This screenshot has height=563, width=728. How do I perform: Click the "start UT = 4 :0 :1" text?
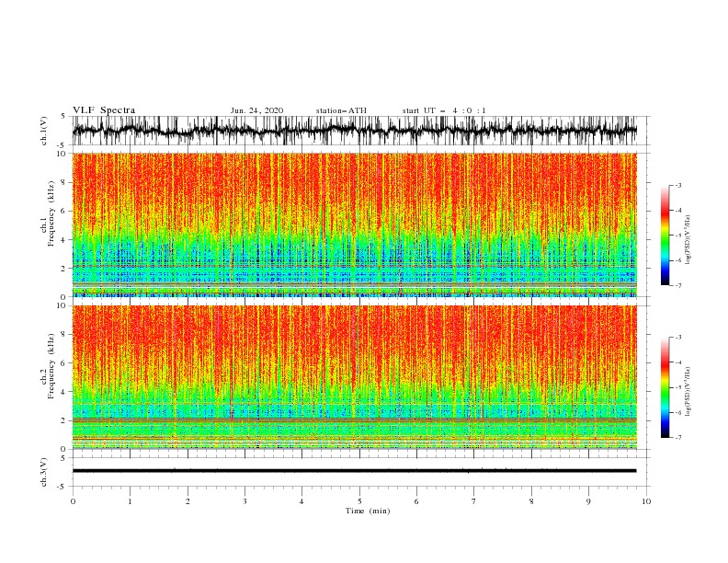coord(444,110)
